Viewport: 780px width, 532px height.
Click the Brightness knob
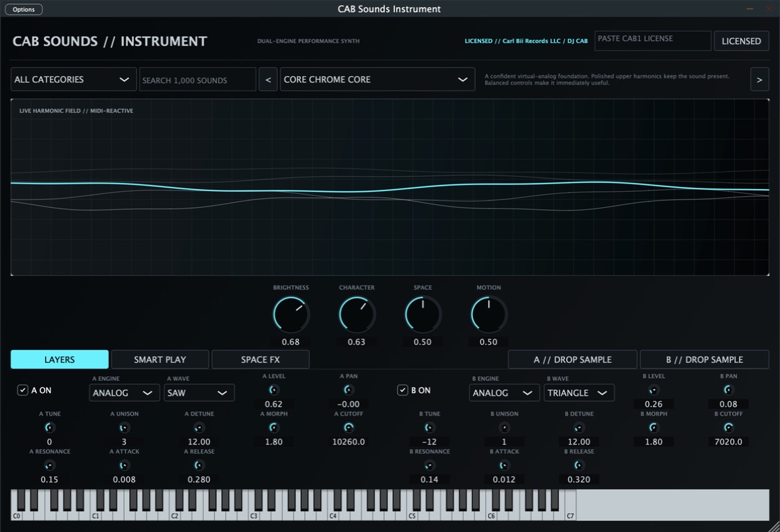point(291,314)
